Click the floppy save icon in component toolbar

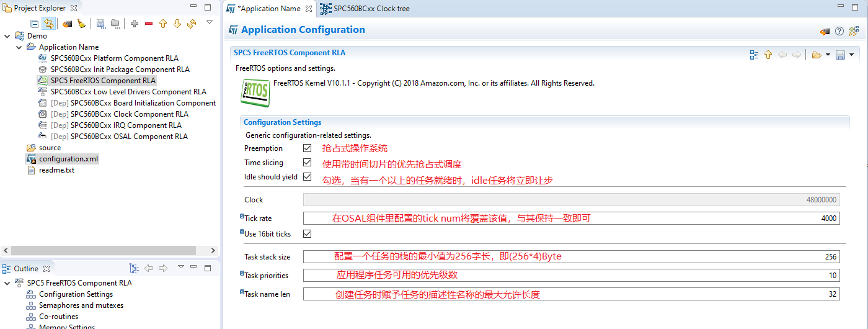841,55
